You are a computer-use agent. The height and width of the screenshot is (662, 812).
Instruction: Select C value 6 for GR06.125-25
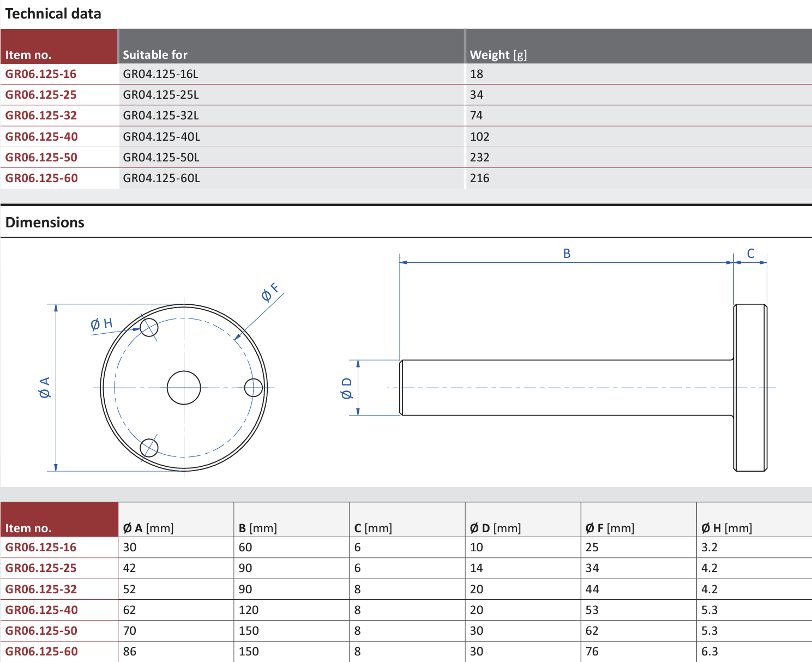[x=358, y=568]
